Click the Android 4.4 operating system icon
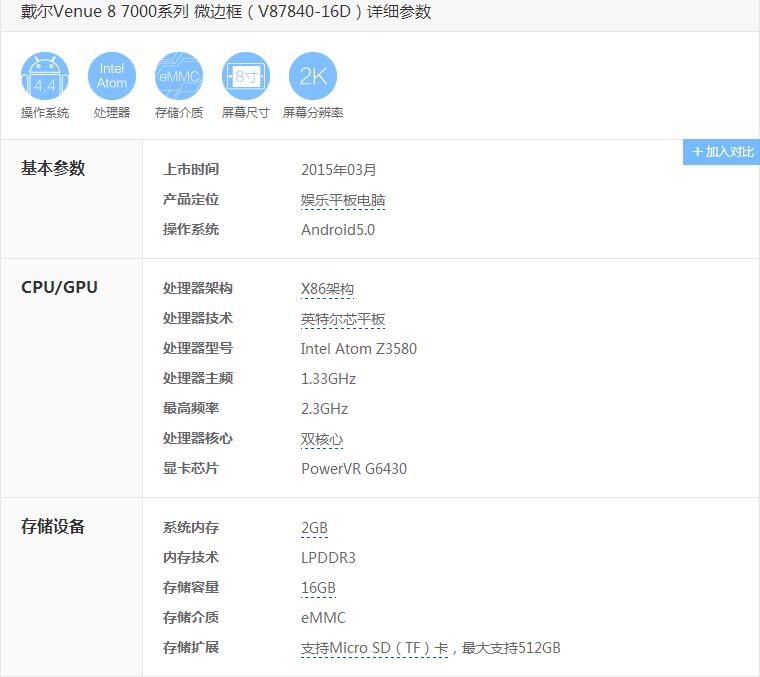This screenshot has width=760, height=677. (45, 76)
